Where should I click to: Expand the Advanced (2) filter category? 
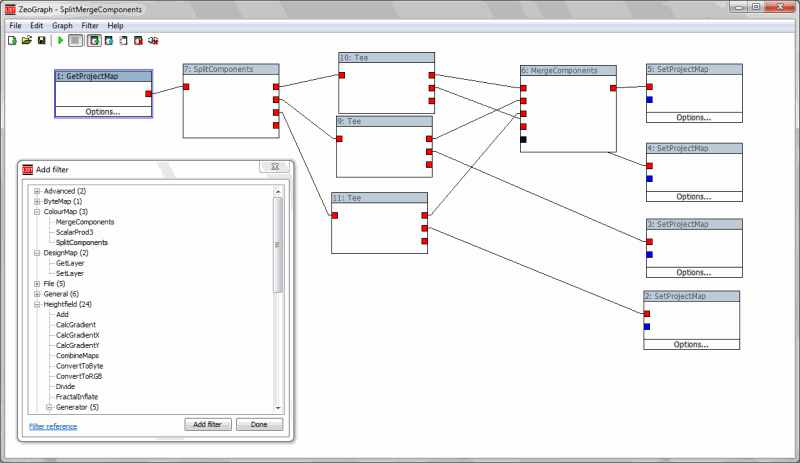[37, 191]
